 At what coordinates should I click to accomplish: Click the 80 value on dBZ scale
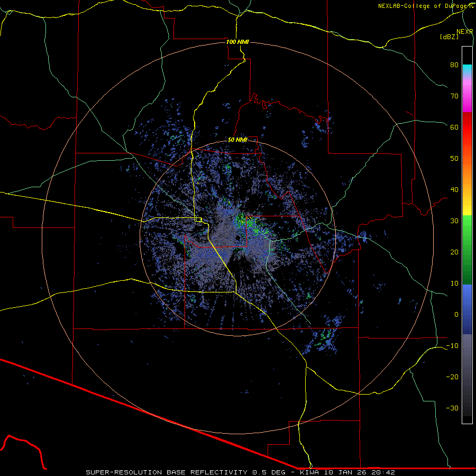coord(454,65)
